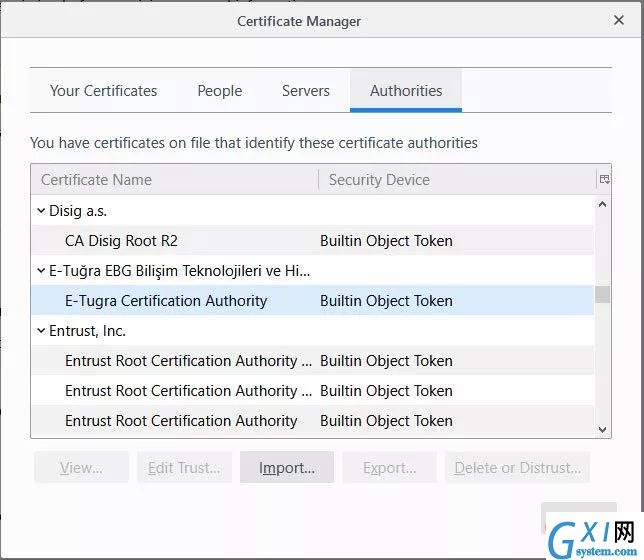Select the last Entrust Root Certification Authority row
This screenshot has height=560, width=644.
click(313, 421)
